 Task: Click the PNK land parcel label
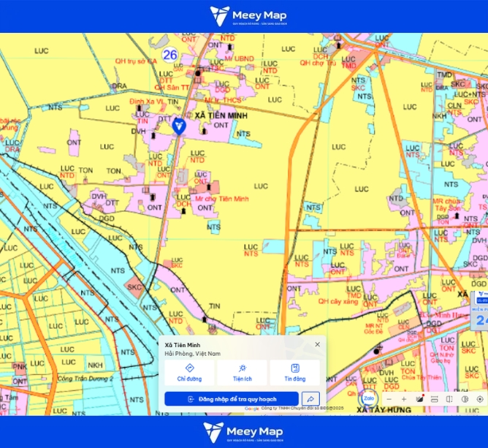20,367
